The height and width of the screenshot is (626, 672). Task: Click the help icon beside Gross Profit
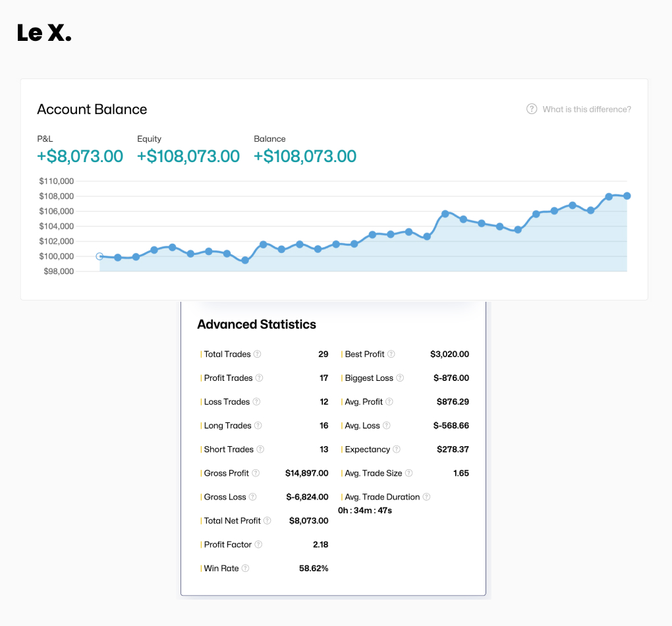256,473
